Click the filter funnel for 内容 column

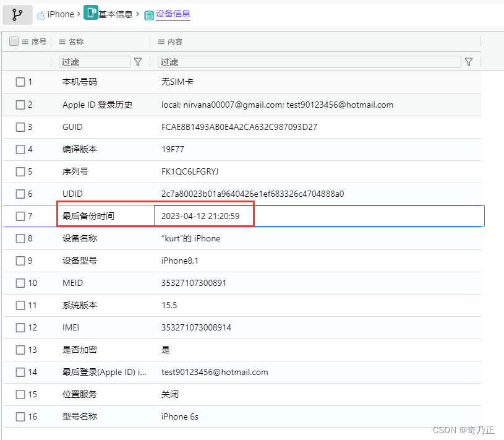pos(469,62)
